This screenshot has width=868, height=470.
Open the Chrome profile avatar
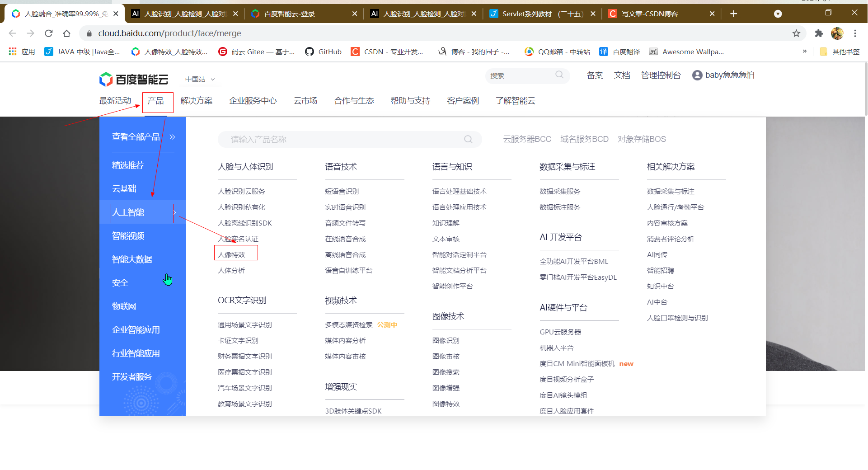[837, 33]
